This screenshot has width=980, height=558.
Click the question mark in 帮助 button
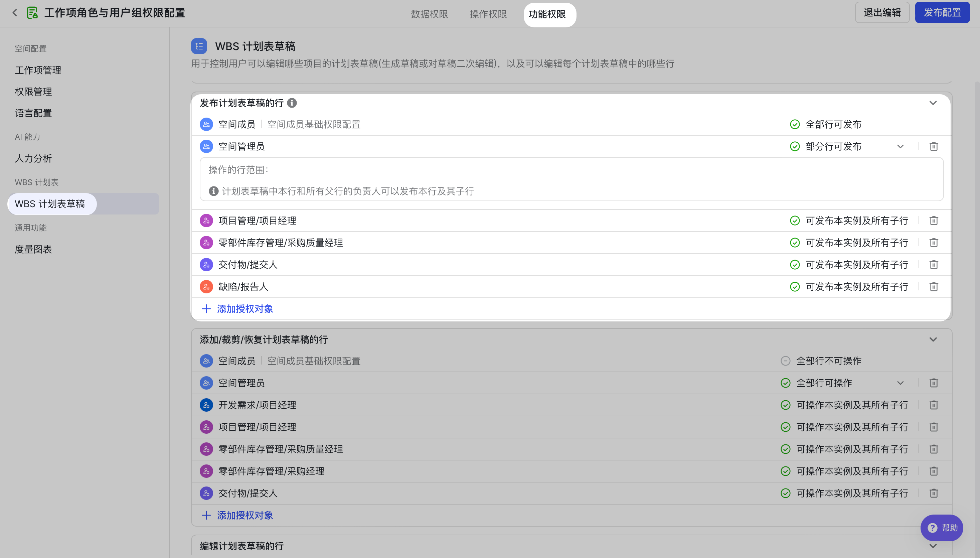[933, 528]
